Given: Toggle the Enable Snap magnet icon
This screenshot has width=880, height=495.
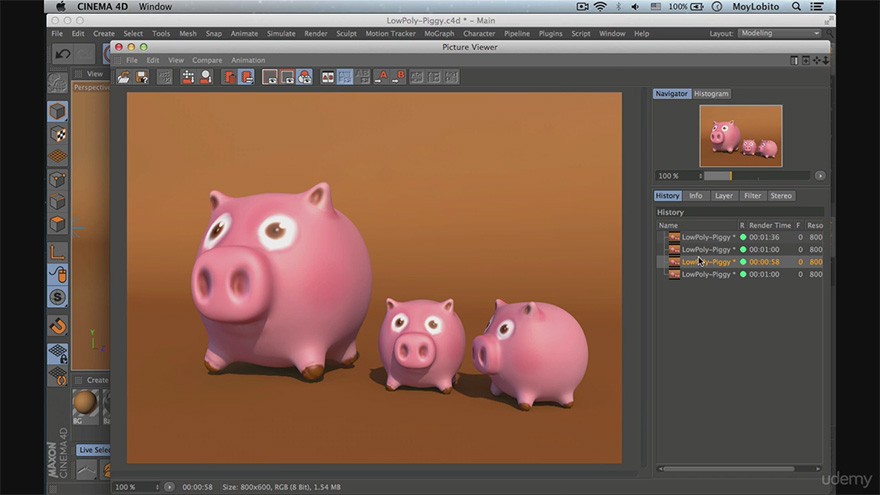Looking at the screenshot, I should [58, 326].
